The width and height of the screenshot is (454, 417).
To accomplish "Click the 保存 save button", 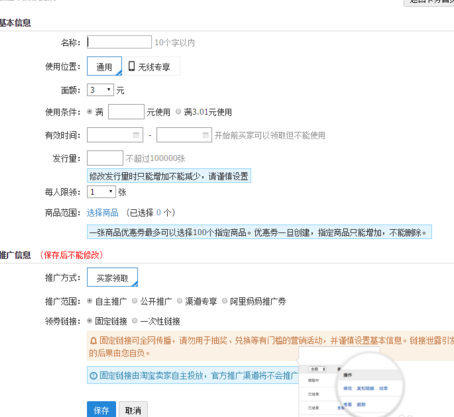I will click(x=101, y=410).
